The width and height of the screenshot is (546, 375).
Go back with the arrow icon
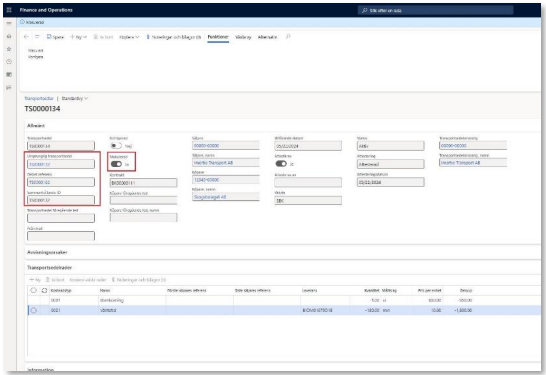point(26,37)
